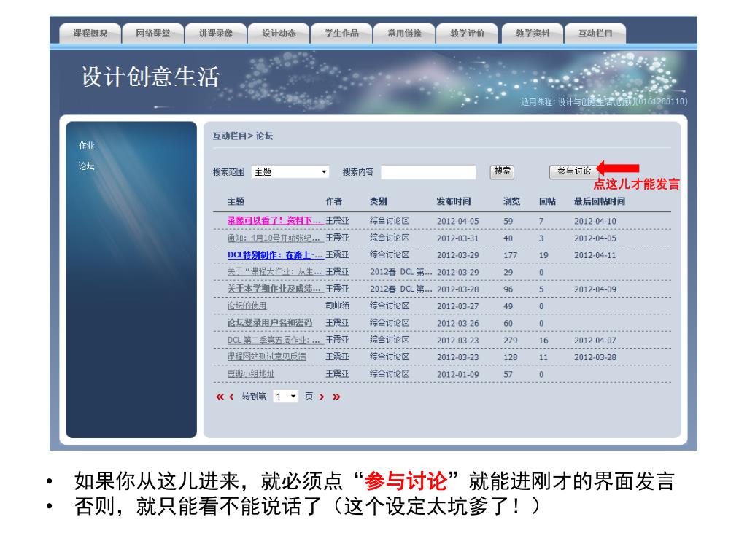Click publish date 2012-03-26
747x560 pixels.
[458, 323]
